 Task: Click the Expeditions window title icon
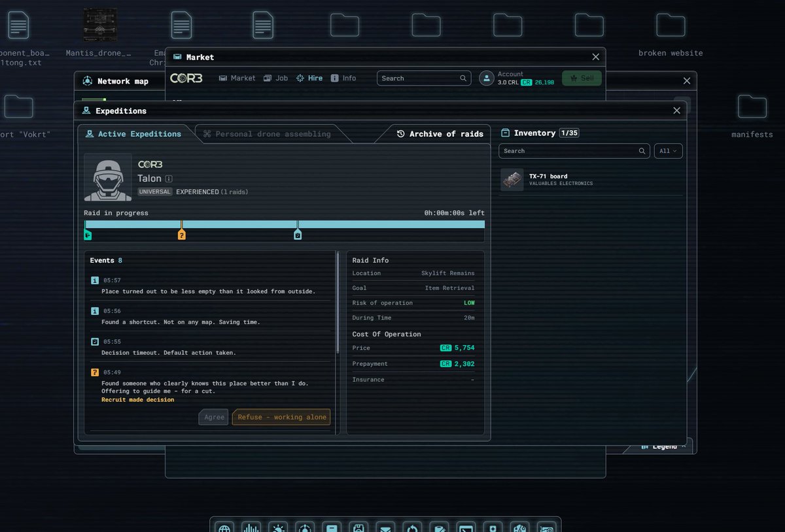pyautogui.click(x=86, y=111)
